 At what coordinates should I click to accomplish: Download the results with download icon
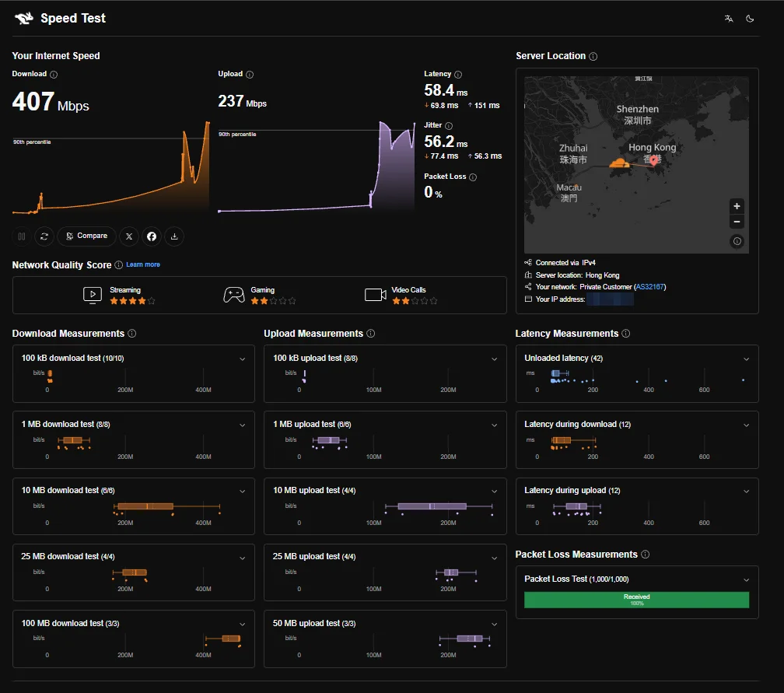point(174,236)
